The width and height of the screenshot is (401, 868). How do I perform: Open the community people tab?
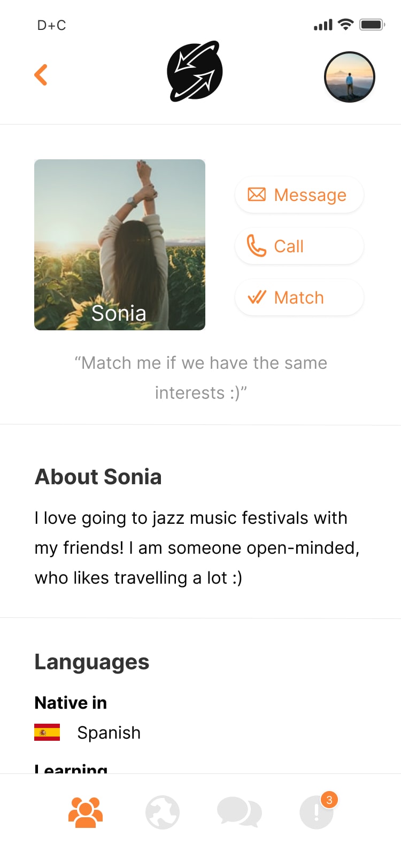[x=86, y=812]
